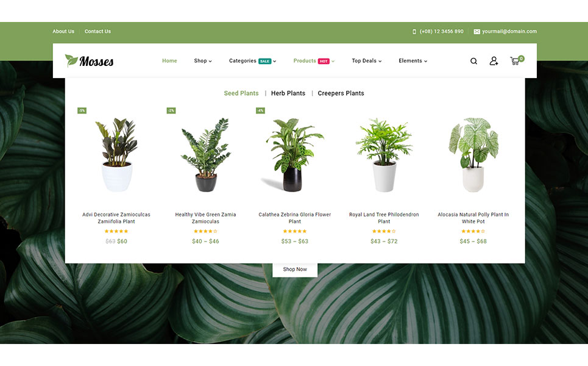The image size is (588, 366).
Task: Click the SALE badge beside Categories
Action: [x=264, y=61]
